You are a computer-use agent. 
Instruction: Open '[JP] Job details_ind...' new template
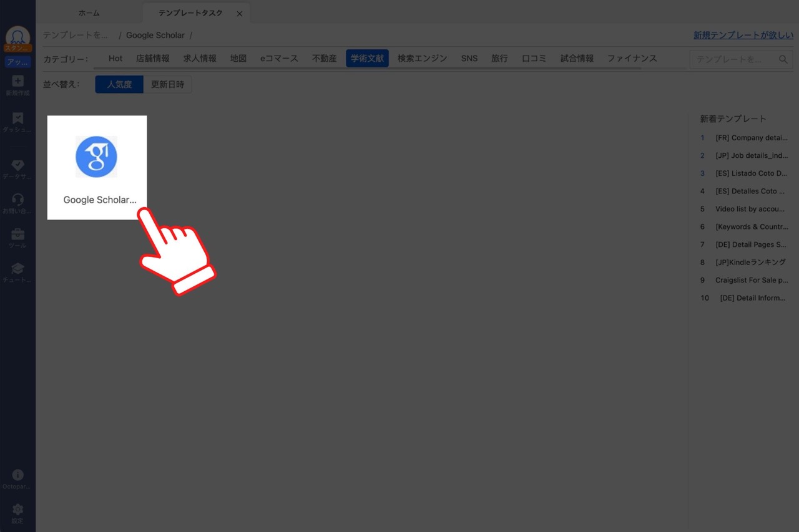pyautogui.click(x=752, y=155)
